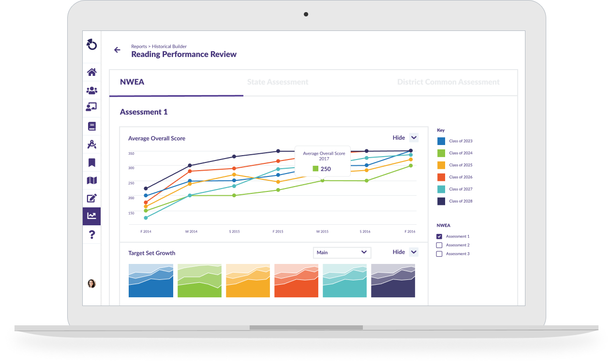Viewport: 613px width, 364px height.
Task: Select the Class of 2026 color swatch
Action: point(441,176)
